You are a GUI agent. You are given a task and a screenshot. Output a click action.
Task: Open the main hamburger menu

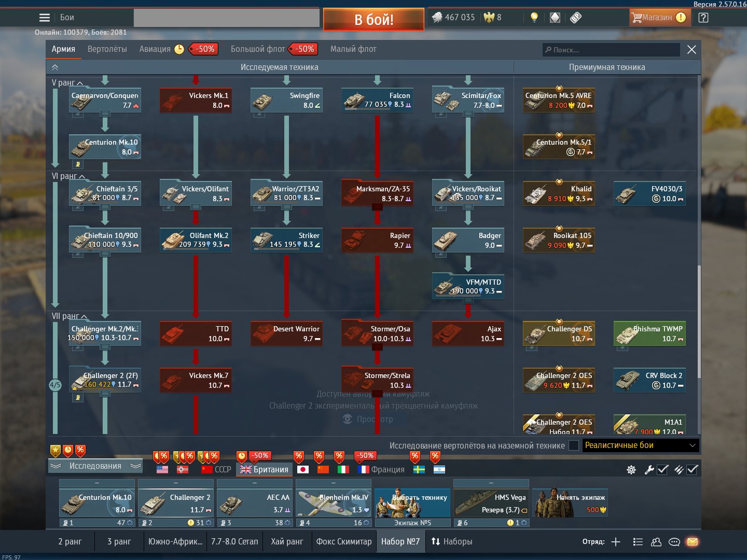(x=45, y=18)
